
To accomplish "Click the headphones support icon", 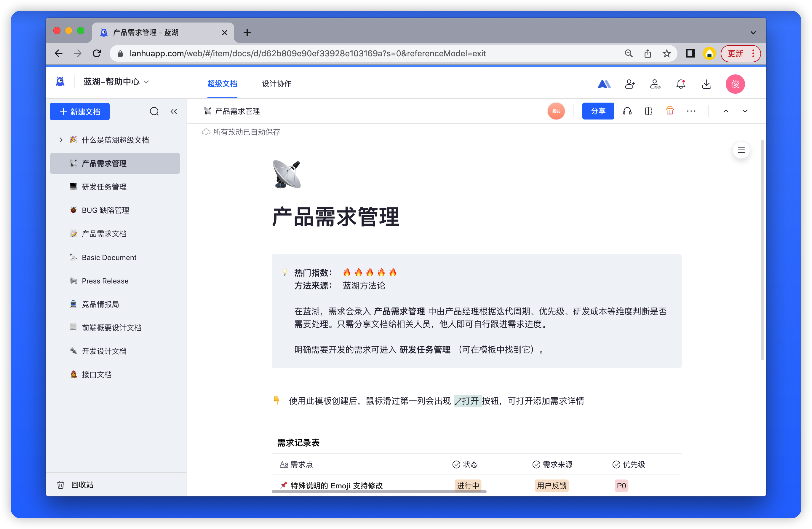I will click(627, 111).
